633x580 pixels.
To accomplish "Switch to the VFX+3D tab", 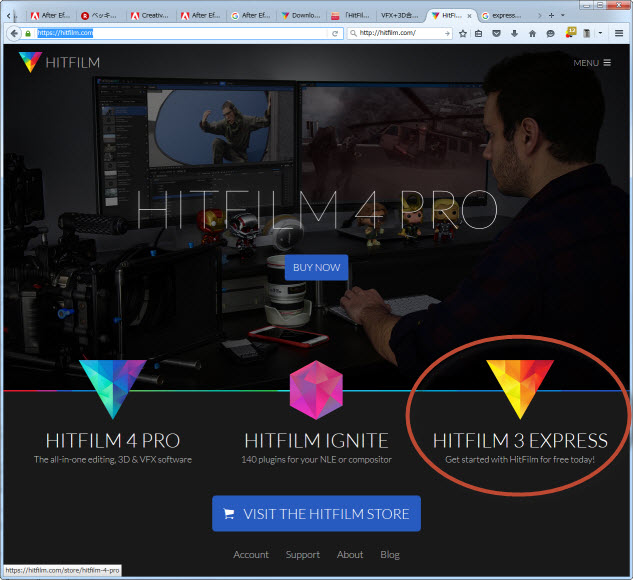I will click(399, 16).
